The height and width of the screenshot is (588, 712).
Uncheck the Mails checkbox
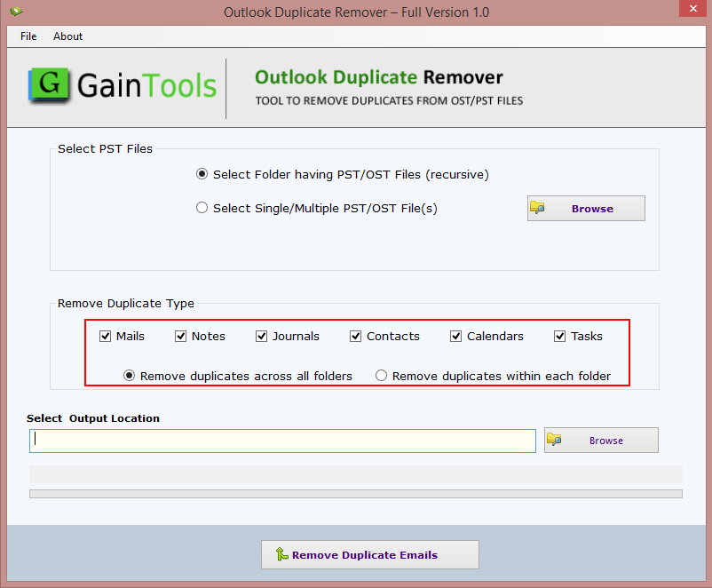106,336
